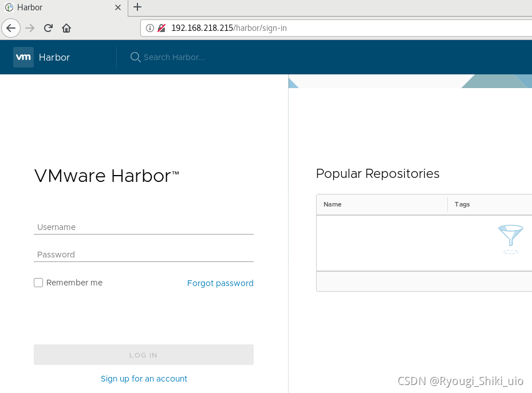
Task: Click the address bar URL
Action: pos(229,28)
